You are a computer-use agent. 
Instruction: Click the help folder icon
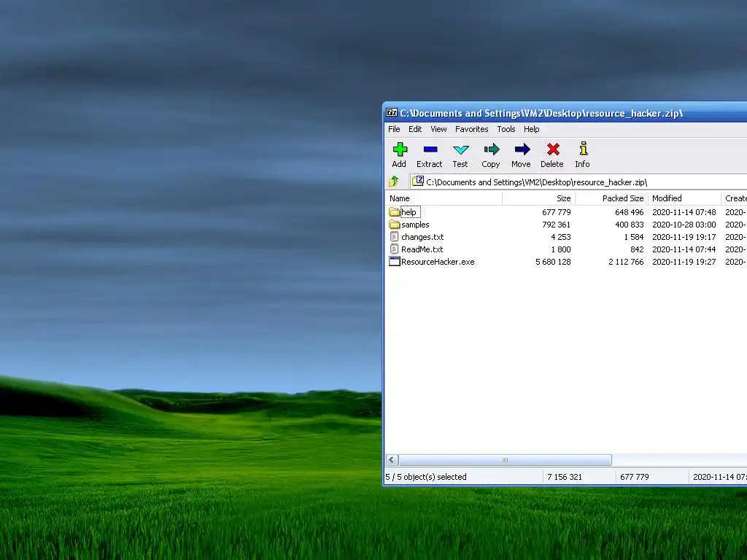[x=394, y=212]
